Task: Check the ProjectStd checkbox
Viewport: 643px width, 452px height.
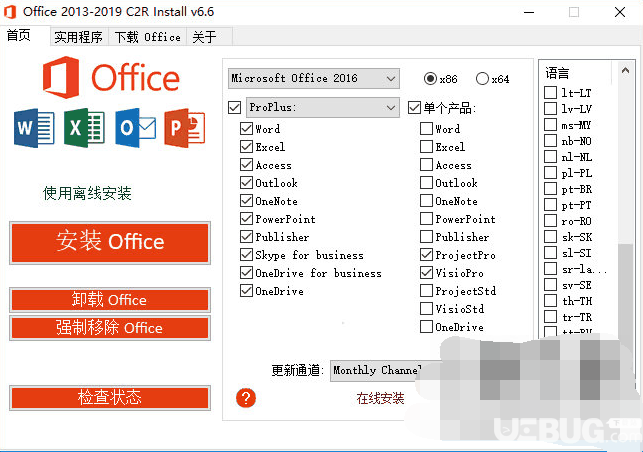Action: (x=426, y=291)
